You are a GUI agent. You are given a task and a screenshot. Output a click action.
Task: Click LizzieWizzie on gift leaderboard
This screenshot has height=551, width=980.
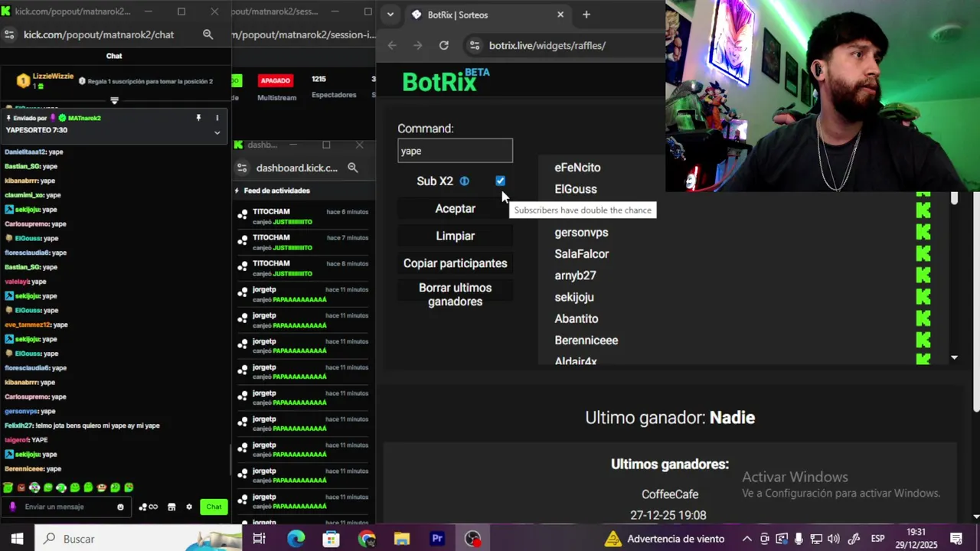click(x=53, y=77)
